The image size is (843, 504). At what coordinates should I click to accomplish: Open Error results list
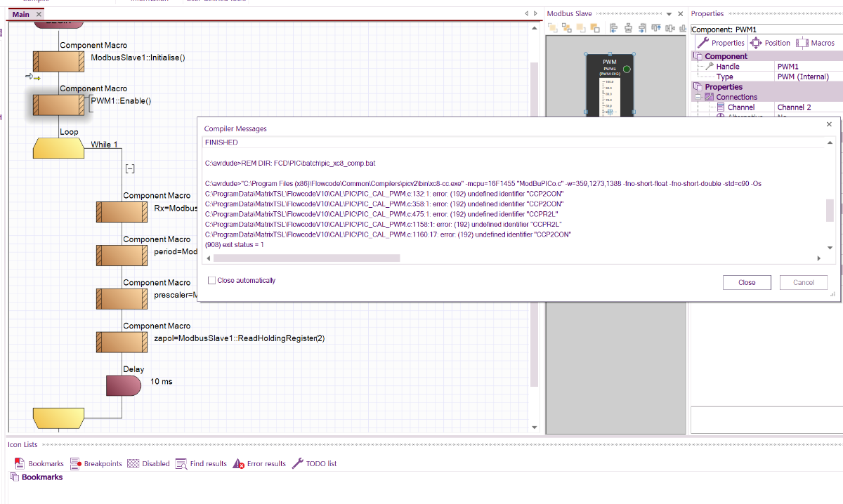[x=259, y=463]
